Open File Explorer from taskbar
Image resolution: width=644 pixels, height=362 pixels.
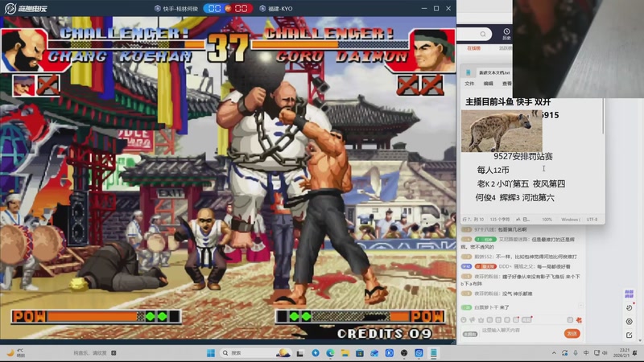[345, 353]
